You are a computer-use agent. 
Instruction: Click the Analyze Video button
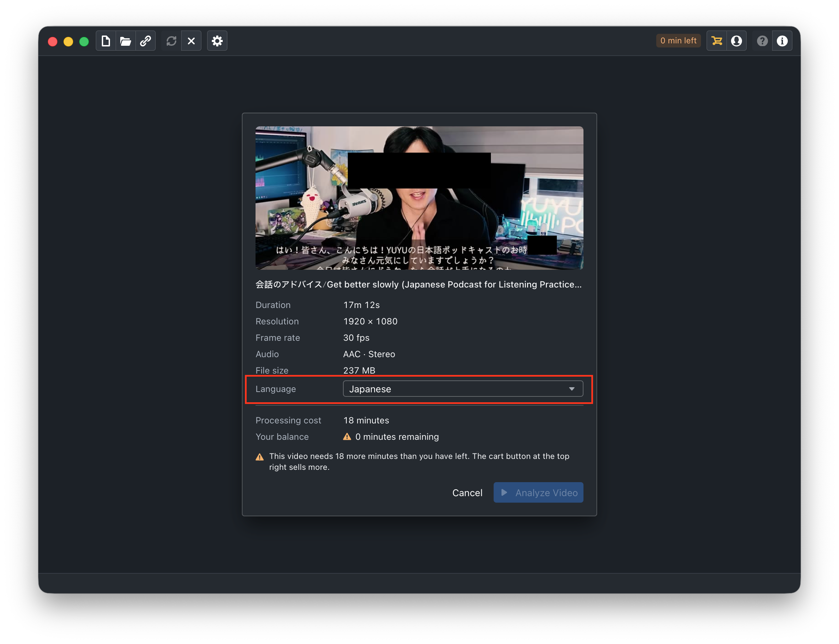point(538,493)
